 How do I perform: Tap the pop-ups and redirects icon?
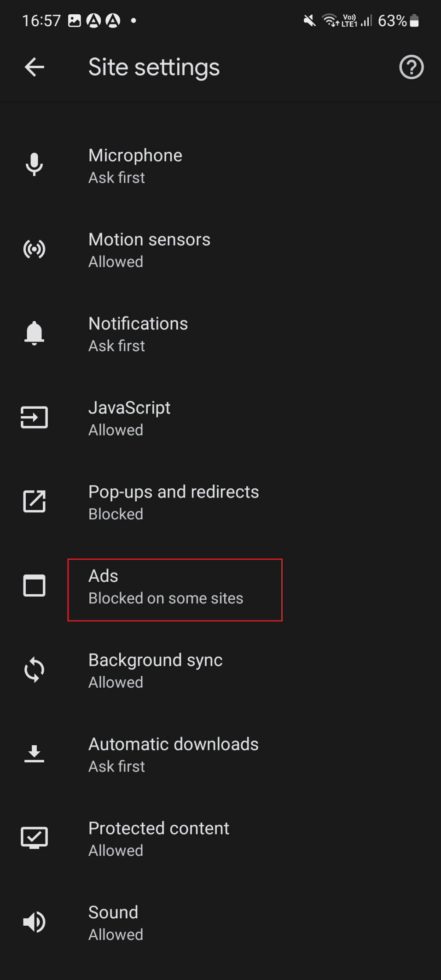tap(34, 501)
